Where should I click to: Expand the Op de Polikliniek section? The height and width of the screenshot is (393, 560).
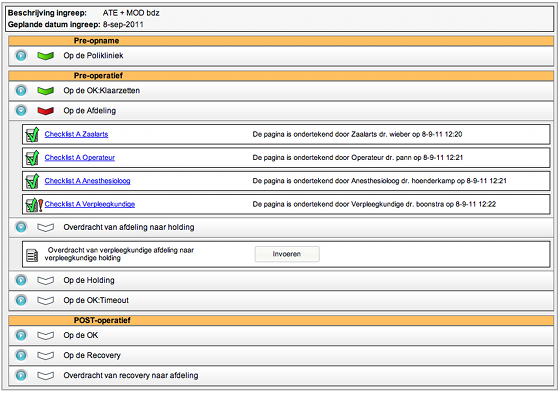click(21, 56)
